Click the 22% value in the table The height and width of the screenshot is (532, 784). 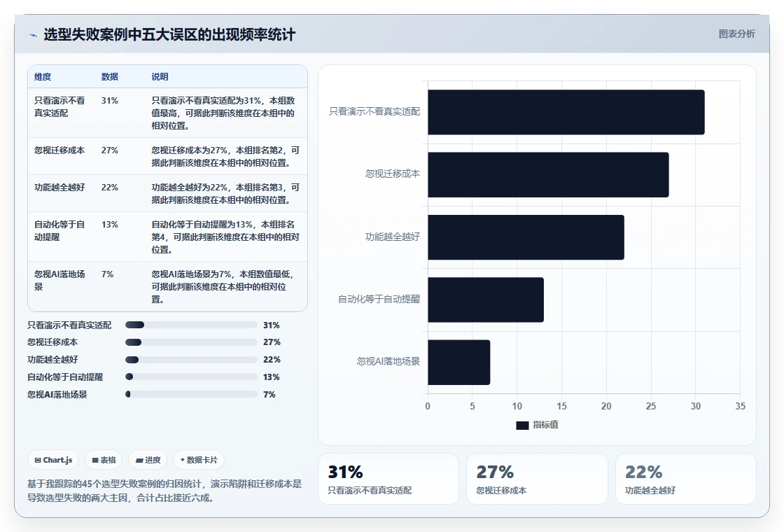click(110, 187)
